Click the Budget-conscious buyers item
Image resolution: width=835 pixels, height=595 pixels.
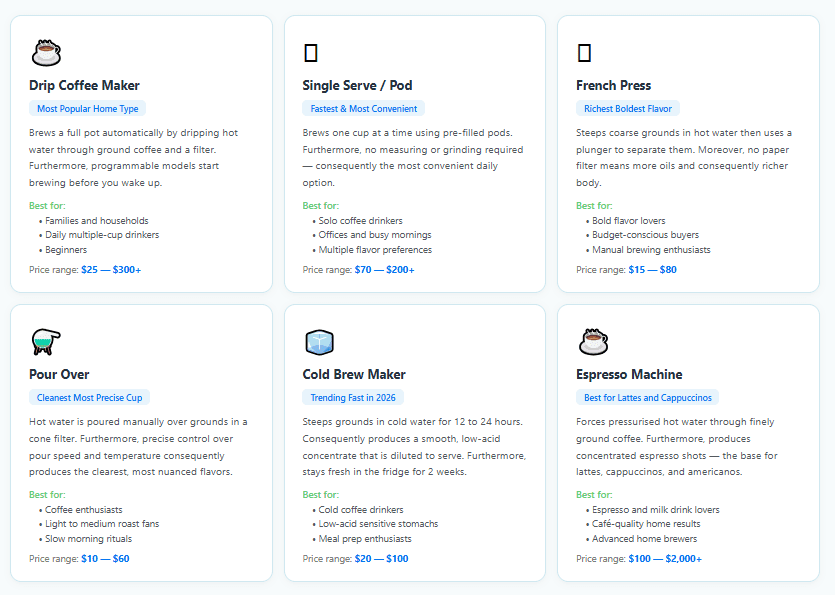click(x=645, y=235)
